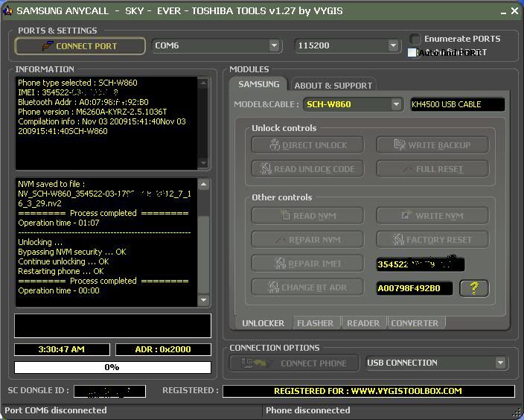This screenshot has height=420, width=524.
Task: Click the Phone version M6260A-KYRZ-2.5.1036T line
Action: [92, 112]
